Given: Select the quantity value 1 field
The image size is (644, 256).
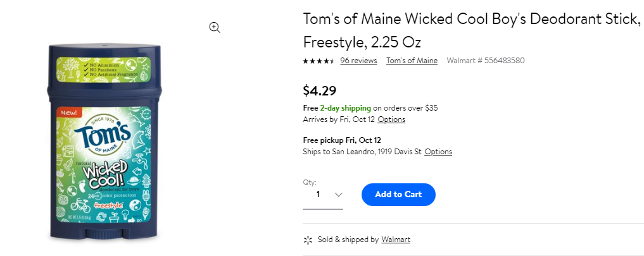Looking at the screenshot, I should click(323, 195).
